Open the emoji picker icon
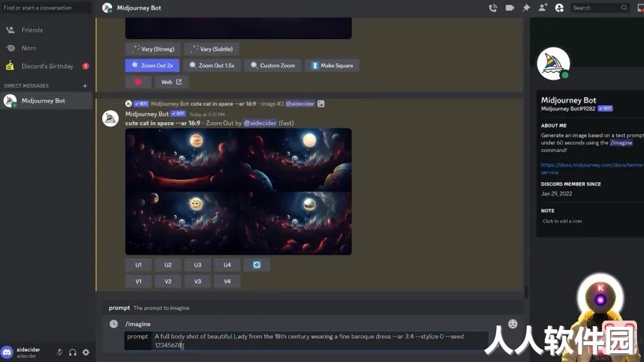 513,324
